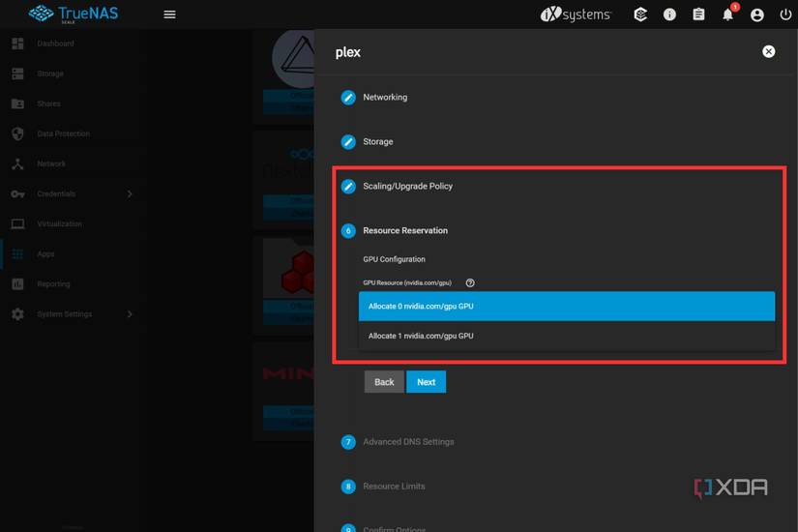Click the Back button

(x=384, y=382)
